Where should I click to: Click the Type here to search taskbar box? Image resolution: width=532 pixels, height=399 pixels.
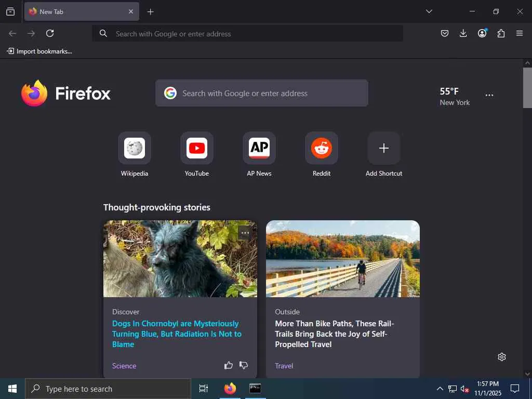[108, 389]
